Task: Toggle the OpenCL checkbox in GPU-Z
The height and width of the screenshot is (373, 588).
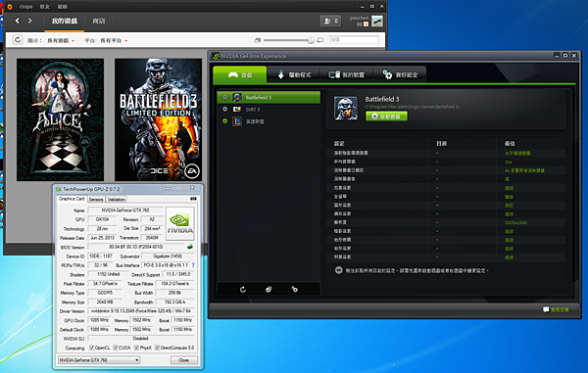Action: point(91,348)
